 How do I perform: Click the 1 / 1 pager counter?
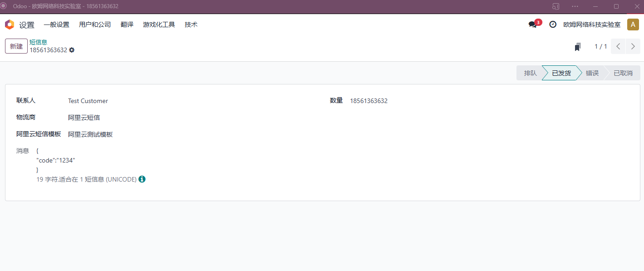601,46
